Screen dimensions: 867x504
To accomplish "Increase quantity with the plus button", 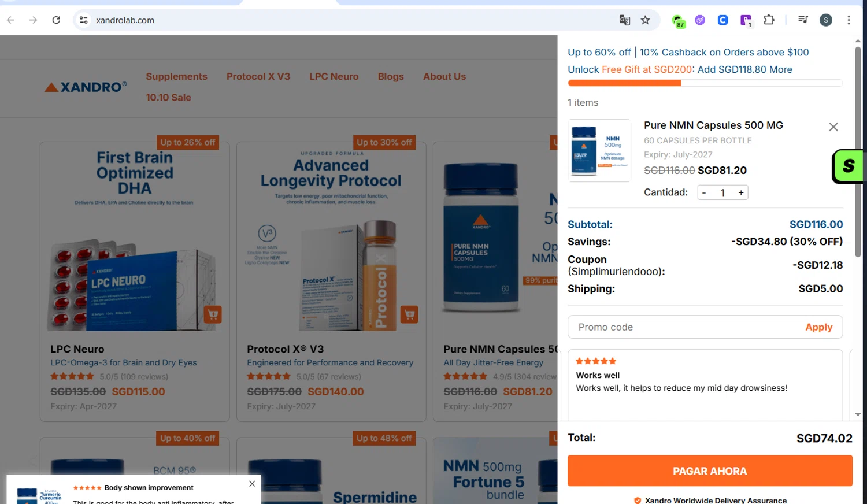I will coord(741,192).
